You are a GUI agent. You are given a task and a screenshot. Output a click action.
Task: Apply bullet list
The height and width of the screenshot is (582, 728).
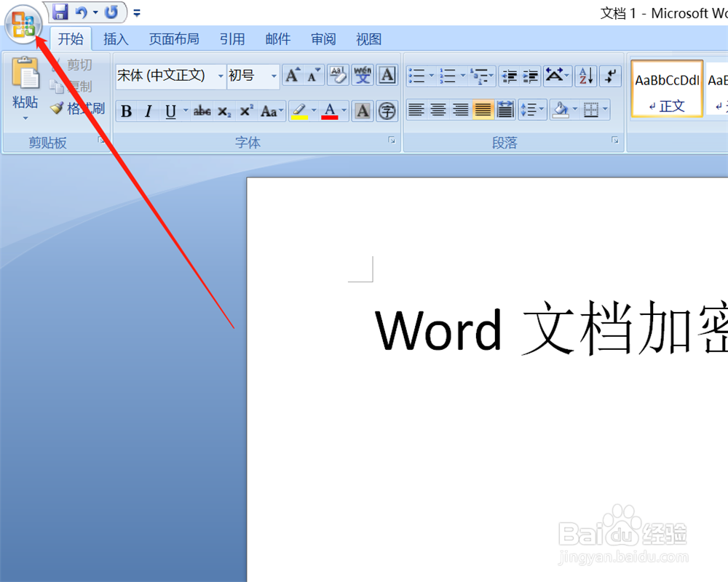click(x=417, y=76)
